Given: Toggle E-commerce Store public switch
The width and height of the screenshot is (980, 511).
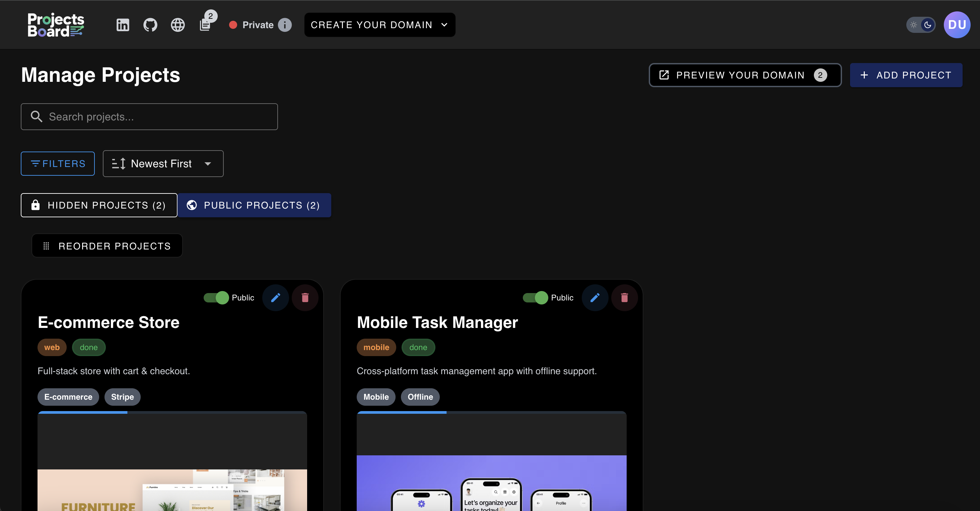Looking at the screenshot, I should tap(216, 297).
